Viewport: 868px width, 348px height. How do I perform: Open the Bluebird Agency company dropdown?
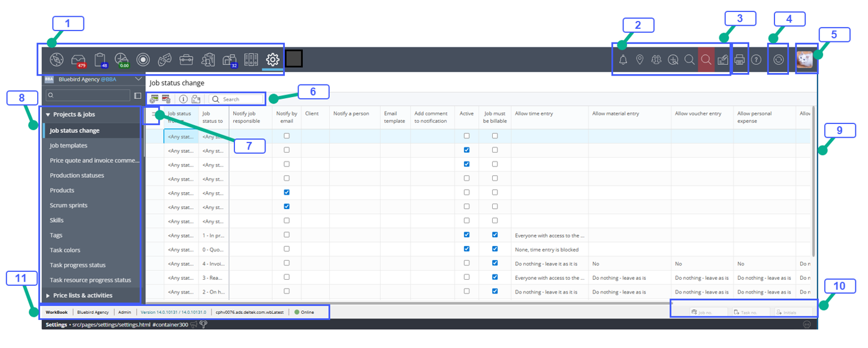click(138, 79)
